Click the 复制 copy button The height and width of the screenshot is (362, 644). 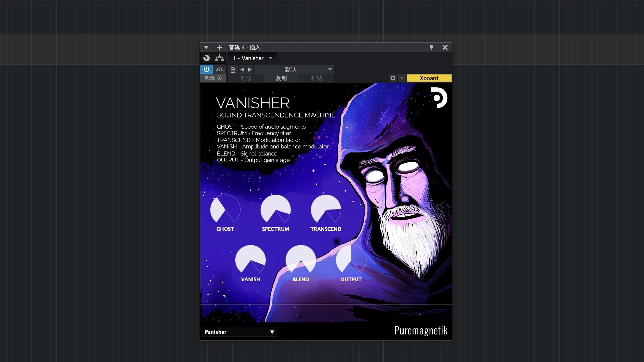[281, 78]
